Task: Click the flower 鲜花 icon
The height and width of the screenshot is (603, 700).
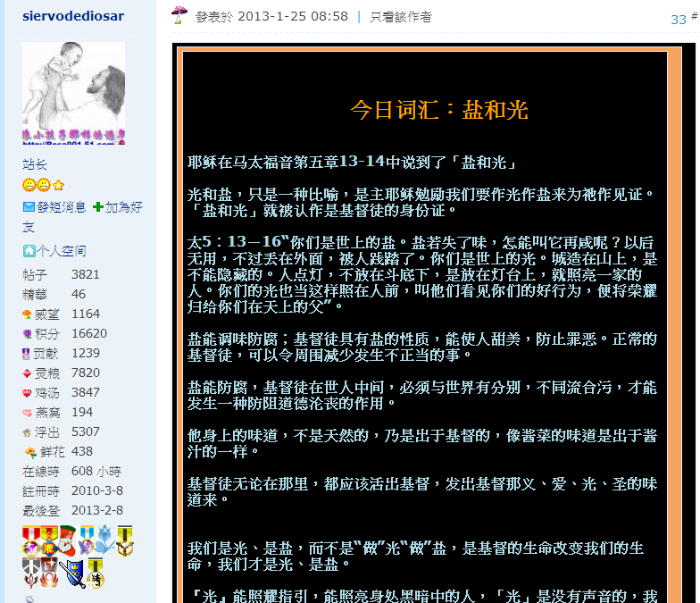Action: tap(30, 452)
